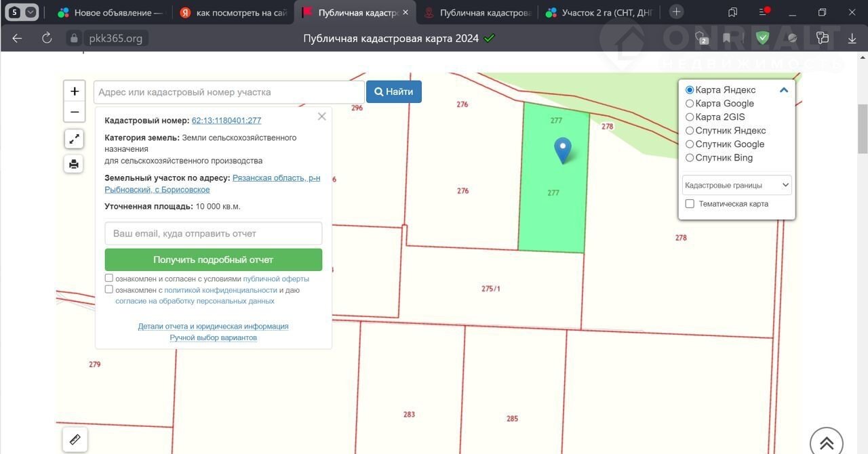The image size is (868, 454).
Task: Open the ruler measurement tool
Action: coord(75,439)
